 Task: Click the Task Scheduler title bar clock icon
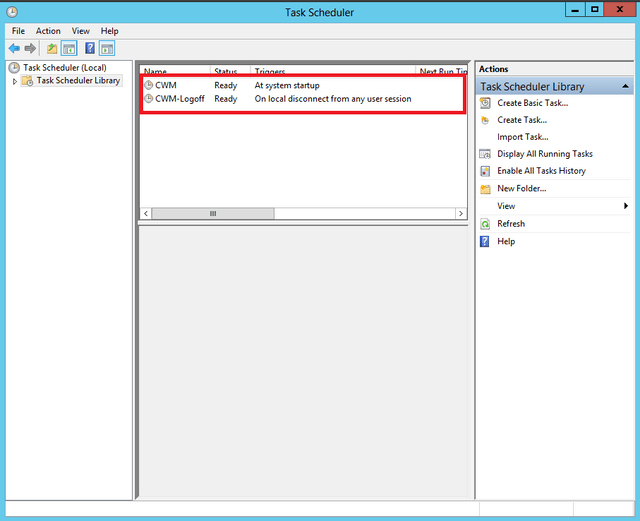click(x=12, y=12)
